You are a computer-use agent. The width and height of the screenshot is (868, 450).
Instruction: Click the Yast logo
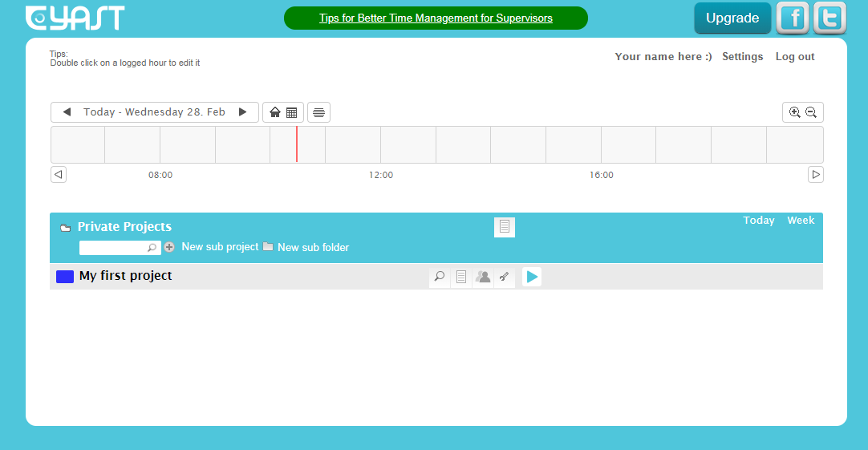click(75, 18)
